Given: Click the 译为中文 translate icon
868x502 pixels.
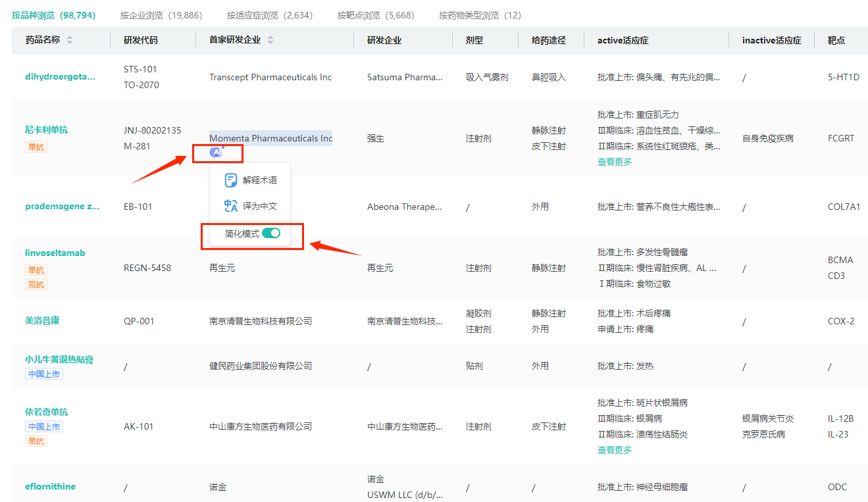Looking at the screenshot, I should [231, 206].
